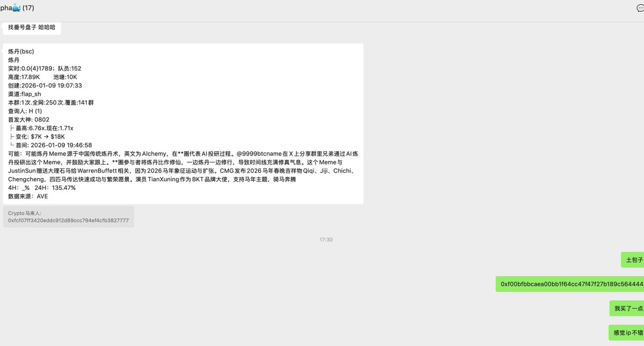The width and height of the screenshot is (644, 346).
Task: Click the line 创建:2026-01-09 19:07:33
Action: [x=45, y=85]
